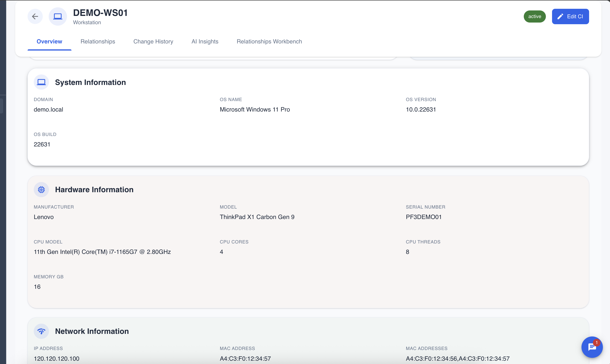This screenshot has width=610, height=364.
Task: Open the Relationships tab
Action: pos(98,42)
